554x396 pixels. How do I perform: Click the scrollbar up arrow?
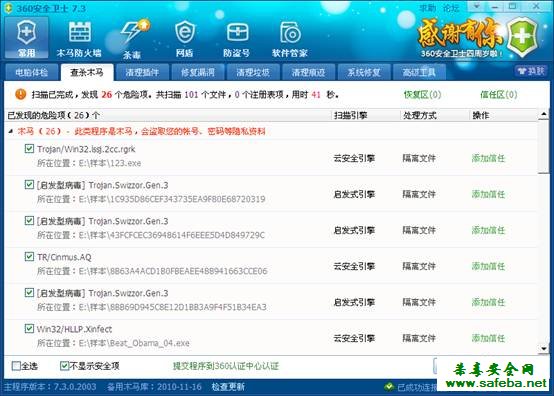tap(544, 114)
